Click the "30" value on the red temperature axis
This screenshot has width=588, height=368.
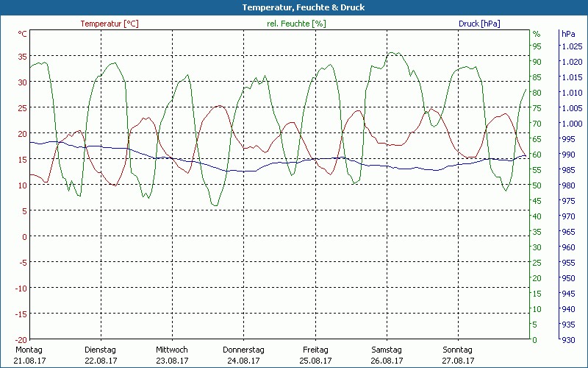(23, 82)
